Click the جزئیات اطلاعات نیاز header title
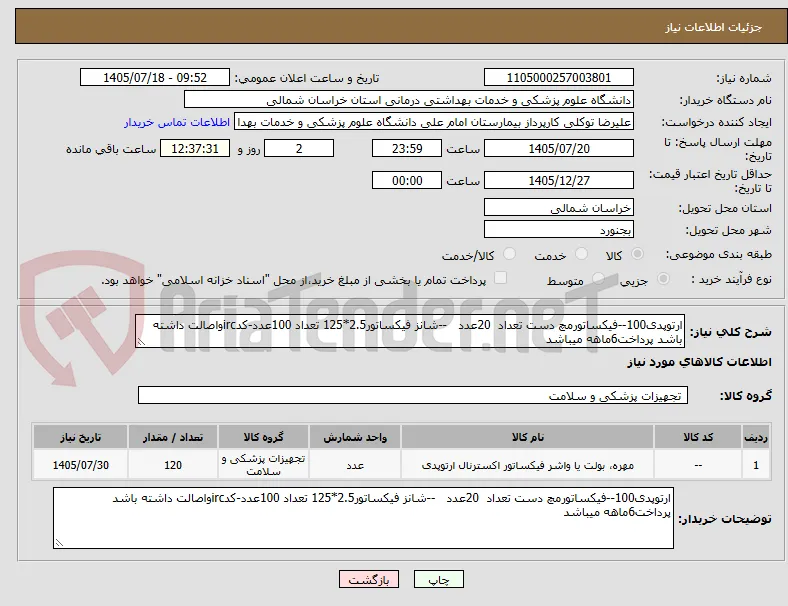The image size is (788, 606). point(714,27)
